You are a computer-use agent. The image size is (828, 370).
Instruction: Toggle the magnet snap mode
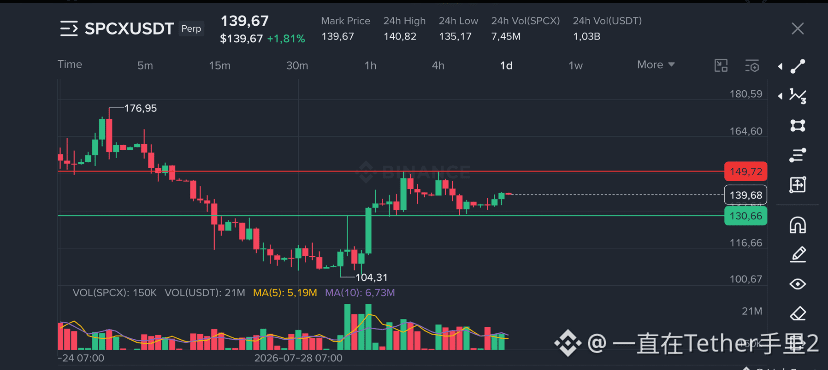click(797, 225)
